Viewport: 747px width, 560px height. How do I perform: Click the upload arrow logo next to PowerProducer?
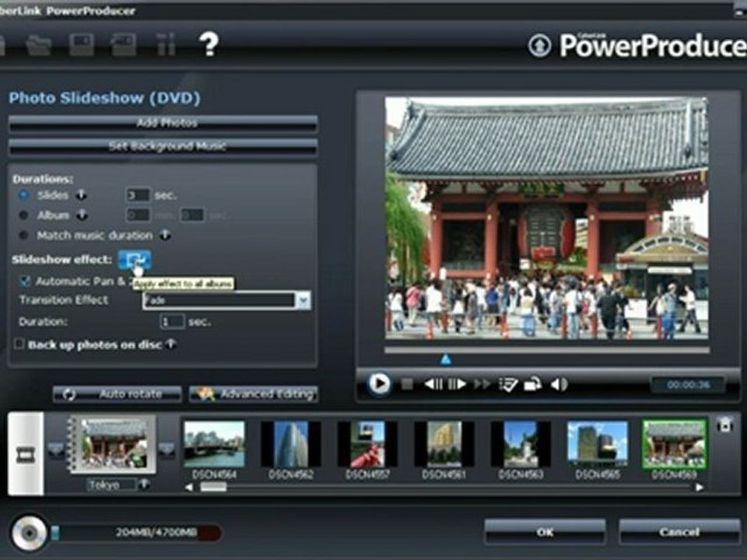[539, 46]
